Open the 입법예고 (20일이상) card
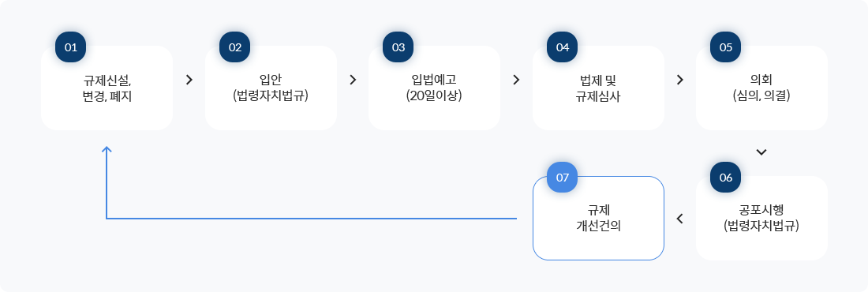The height and width of the screenshot is (292, 868). 434,88
